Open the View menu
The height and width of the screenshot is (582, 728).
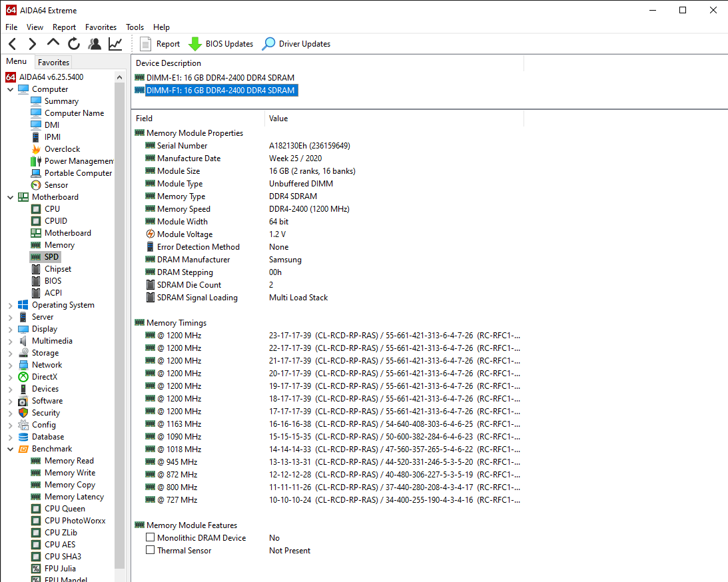[x=35, y=27]
